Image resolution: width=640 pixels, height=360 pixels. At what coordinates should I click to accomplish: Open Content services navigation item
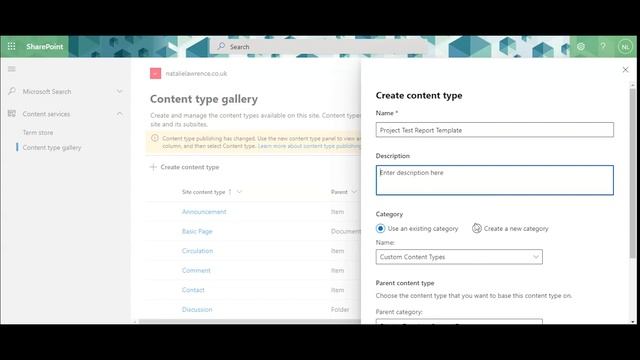click(46, 114)
